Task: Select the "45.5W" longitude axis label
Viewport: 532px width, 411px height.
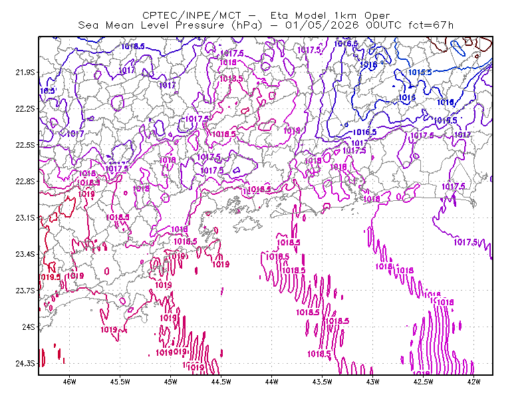Action: point(120,382)
